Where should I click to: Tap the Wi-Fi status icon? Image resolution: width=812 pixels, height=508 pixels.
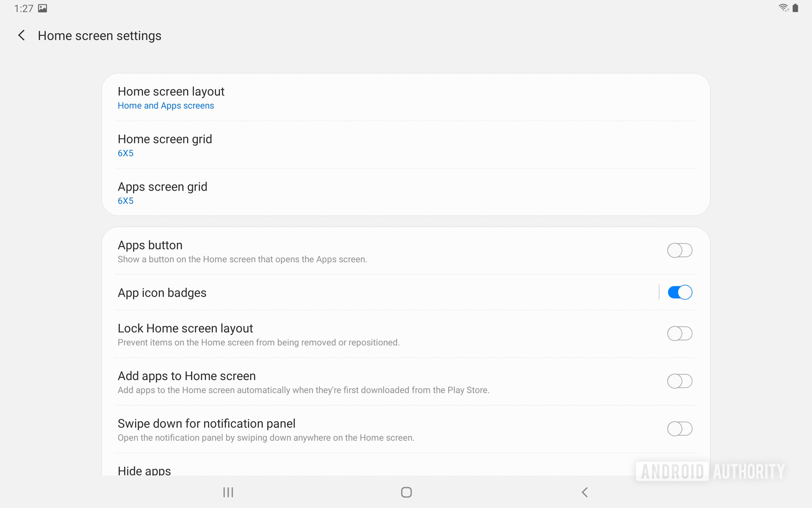point(783,8)
